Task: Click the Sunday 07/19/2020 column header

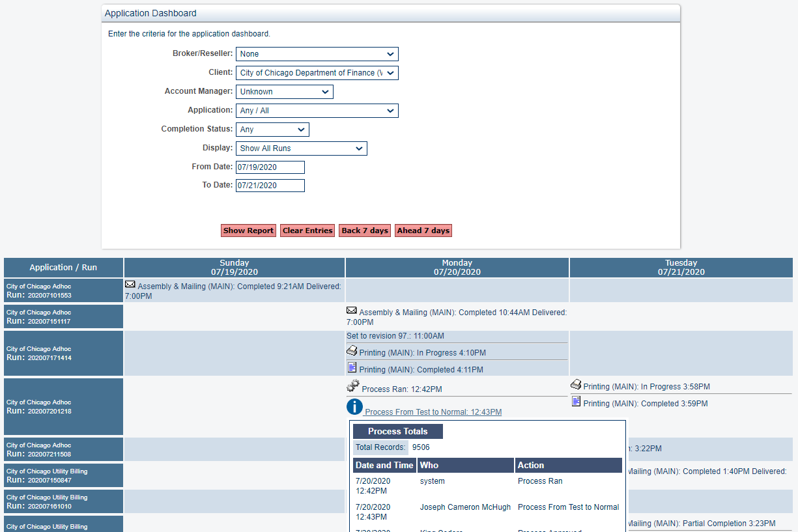Action: coord(235,268)
